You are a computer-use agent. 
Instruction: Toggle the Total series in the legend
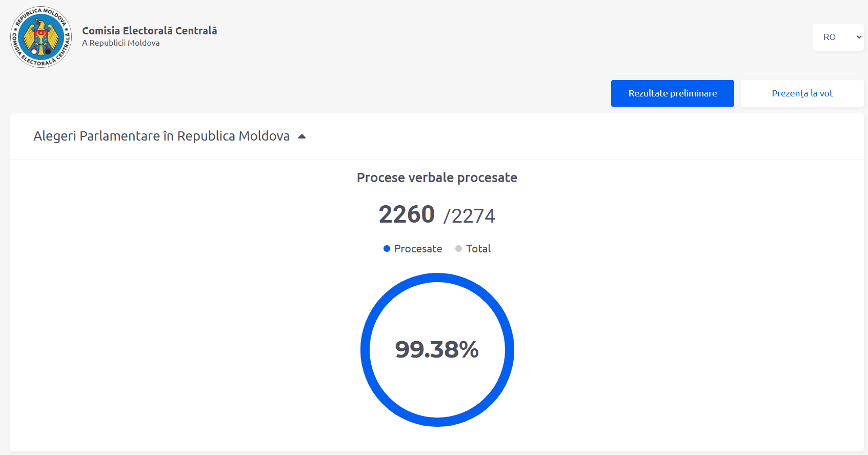(478, 249)
